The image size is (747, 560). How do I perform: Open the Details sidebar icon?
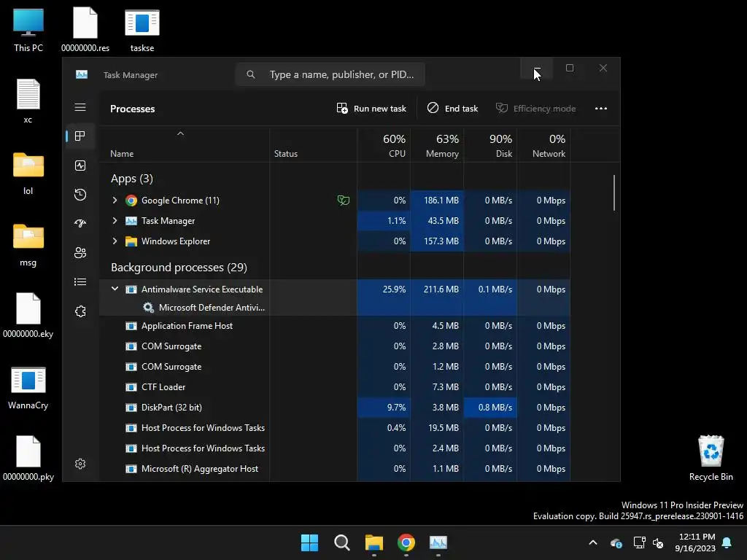pyautogui.click(x=80, y=282)
